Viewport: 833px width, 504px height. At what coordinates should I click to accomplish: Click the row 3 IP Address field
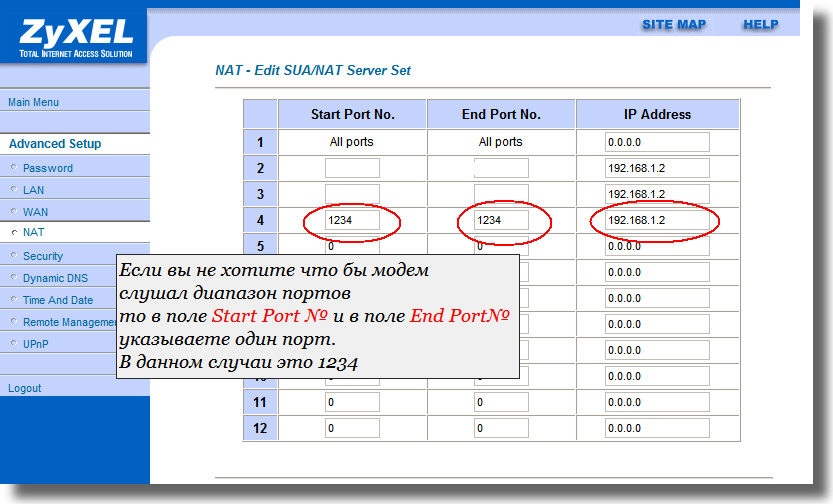tap(656, 194)
